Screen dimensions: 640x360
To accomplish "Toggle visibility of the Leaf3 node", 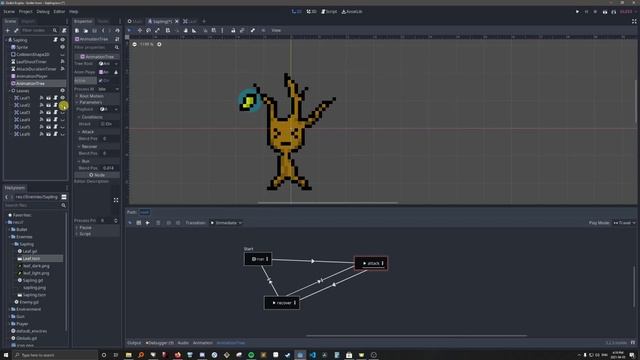I will (x=62, y=112).
